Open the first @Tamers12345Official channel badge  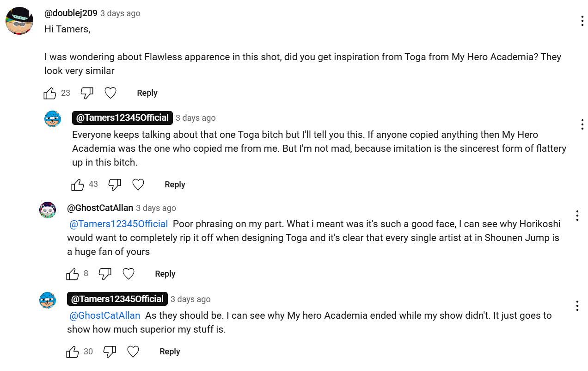[x=122, y=118]
